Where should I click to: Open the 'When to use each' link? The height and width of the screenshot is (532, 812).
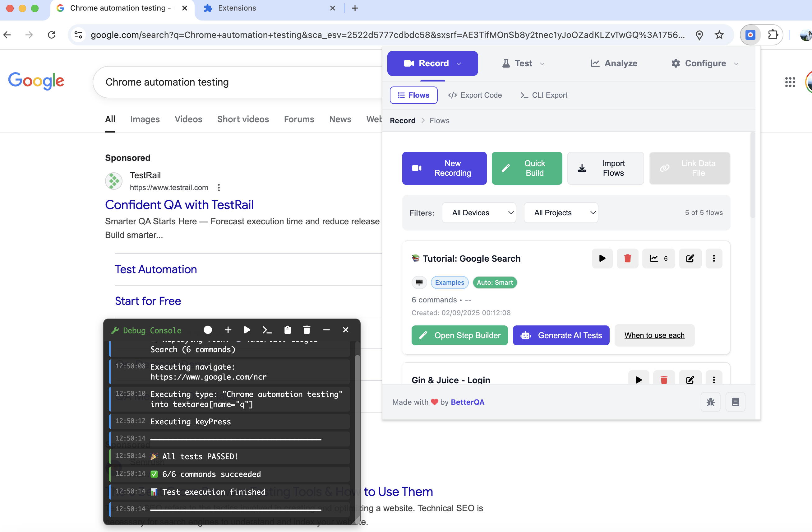654,335
